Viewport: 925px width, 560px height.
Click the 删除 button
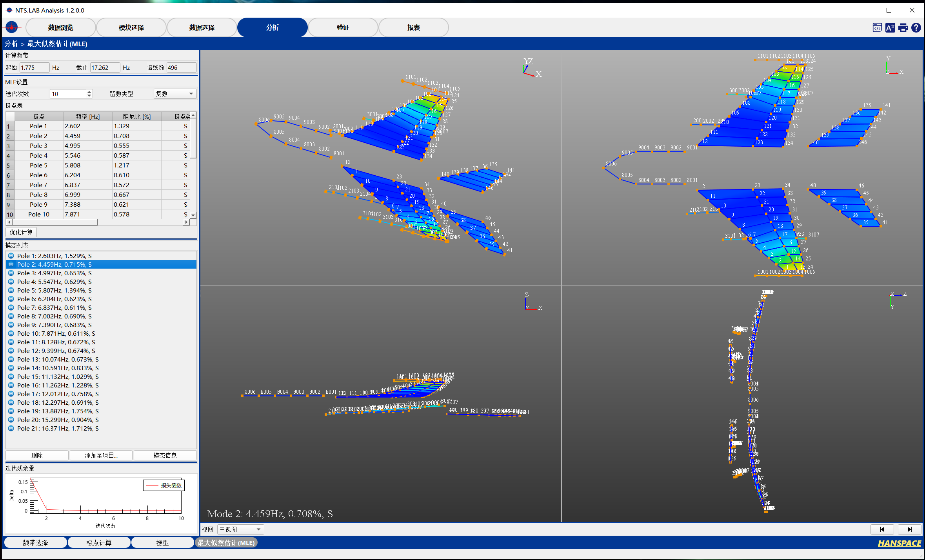(37, 455)
